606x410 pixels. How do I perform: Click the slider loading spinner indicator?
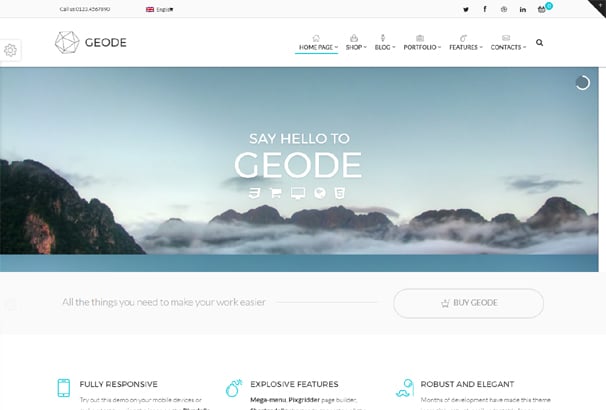coord(582,83)
